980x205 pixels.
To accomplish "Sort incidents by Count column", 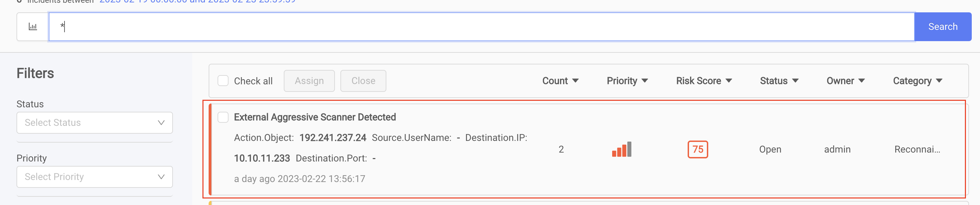I will point(560,81).
